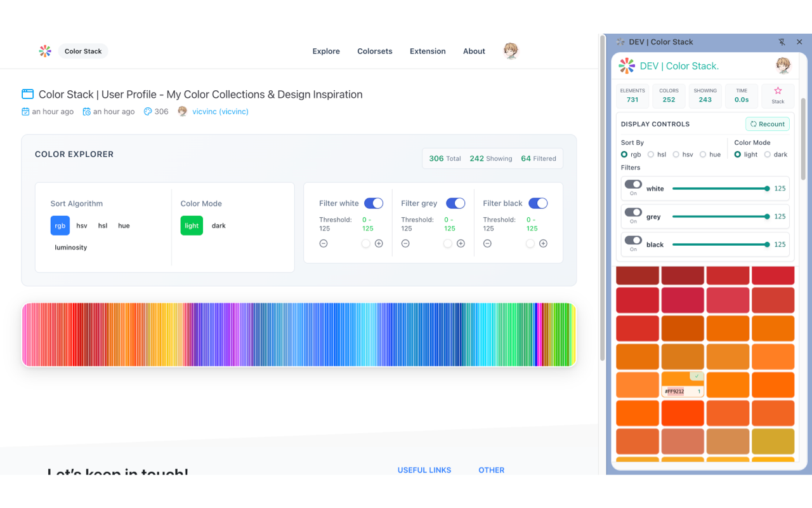Click the unpin icon in the panel title bar

pyautogui.click(x=782, y=42)
